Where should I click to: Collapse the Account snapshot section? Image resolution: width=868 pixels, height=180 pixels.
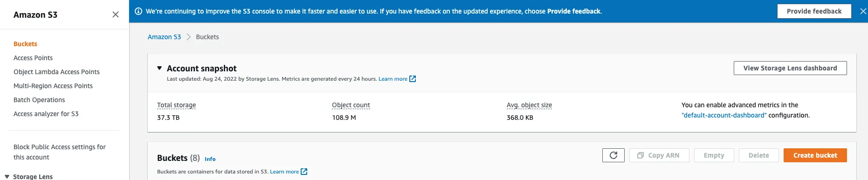point(159,68)
